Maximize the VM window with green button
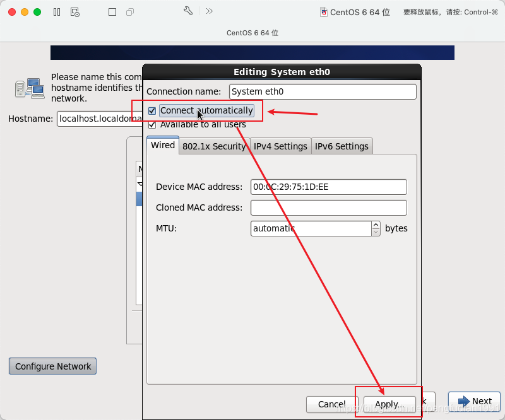This screenshot has height=420, width=505. coord(37,12)
